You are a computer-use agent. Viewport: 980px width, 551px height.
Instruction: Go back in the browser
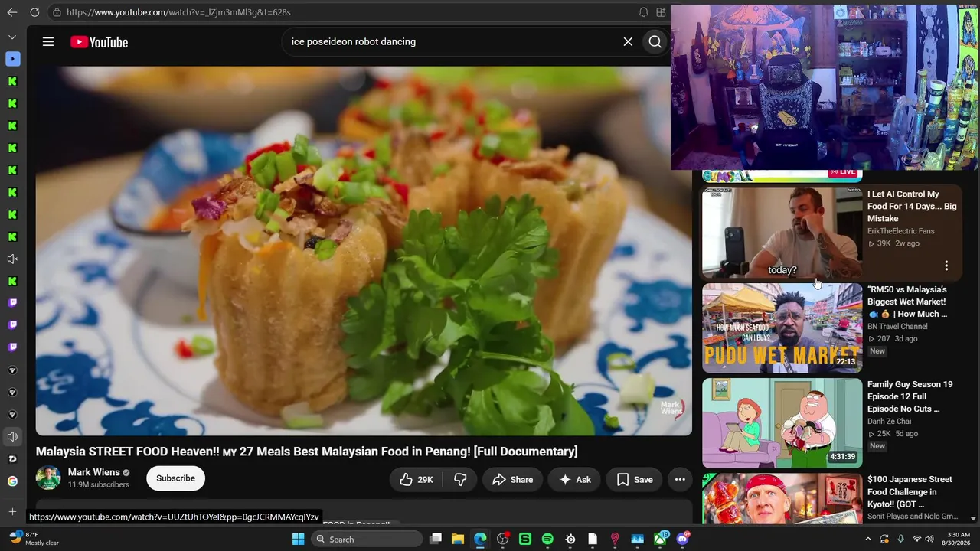point(11,12)
